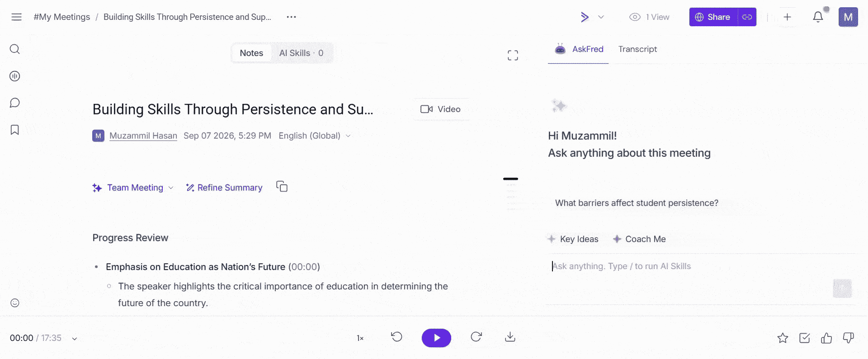This screenshot has width=868, height=359.
Task: Click the Share button
Action: (713, 17)
